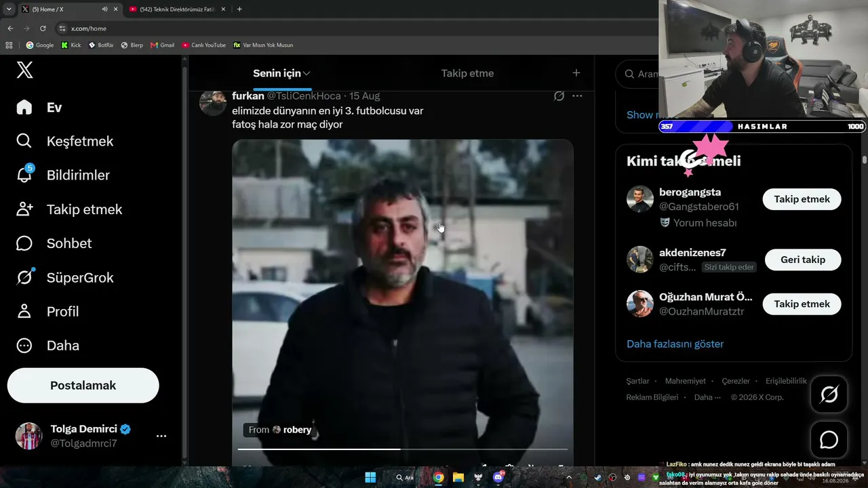This screenshot has height=488, width=868.
Task: Open account menu dots beside Tolga Demirci
Action: click(x=161, y=436)
